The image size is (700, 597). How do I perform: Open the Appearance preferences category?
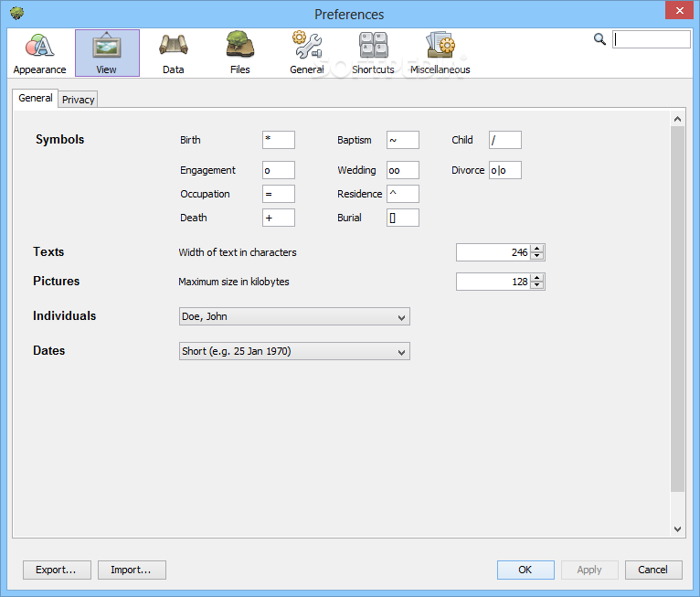[x=39, y=53]
